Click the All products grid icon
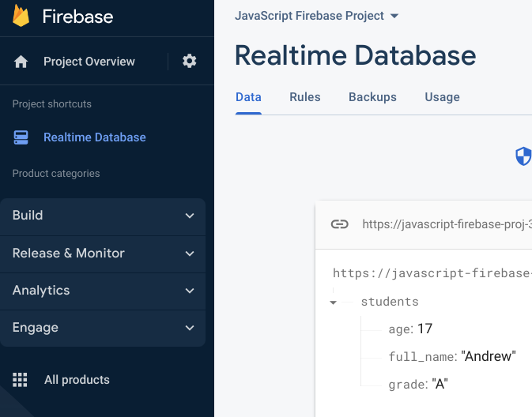The height and width of the screenshot is (417, 532). click(21, 380)
